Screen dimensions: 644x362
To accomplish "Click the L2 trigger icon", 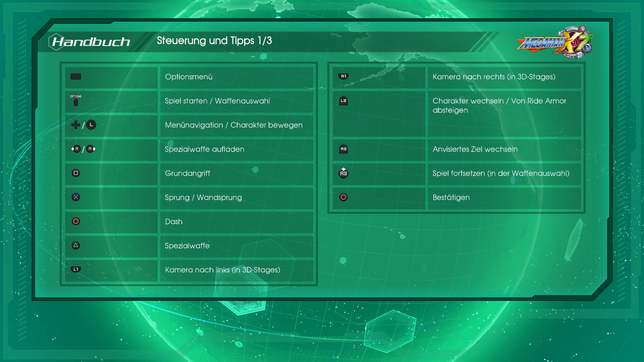I will [x=343, y=101].
